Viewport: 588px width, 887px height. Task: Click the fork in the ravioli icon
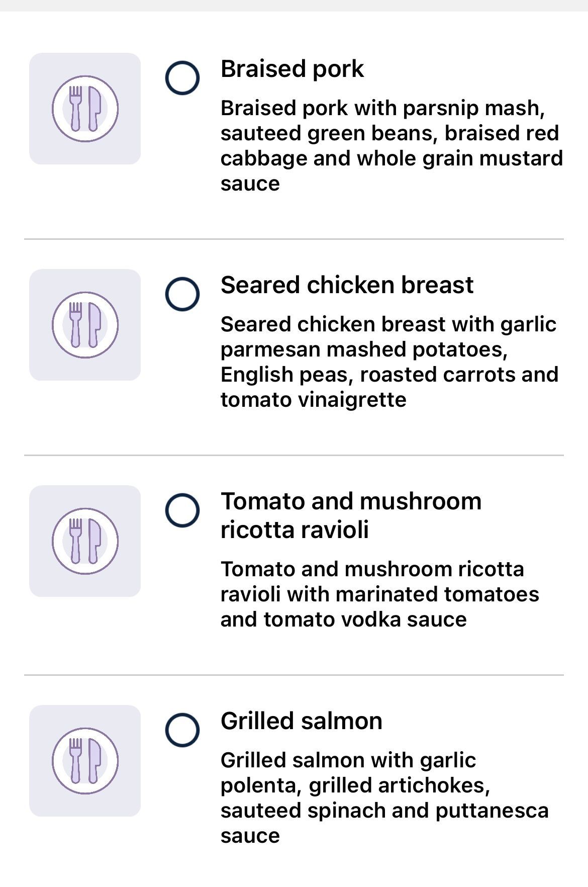pos(75,541)
